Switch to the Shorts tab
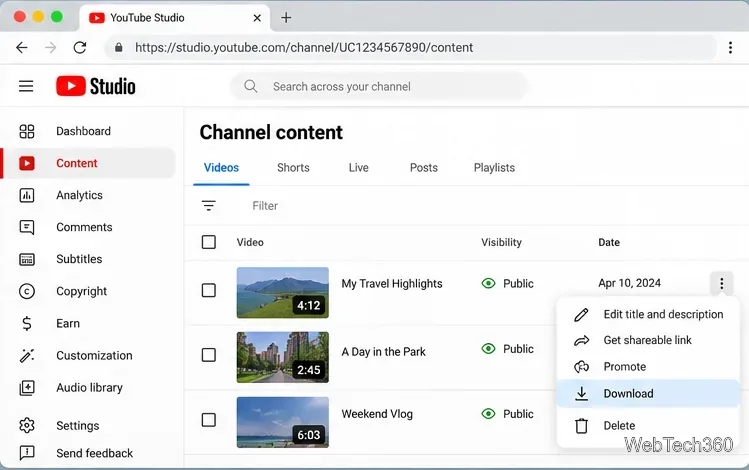The image size is (749, 470). tap(293, 168)
